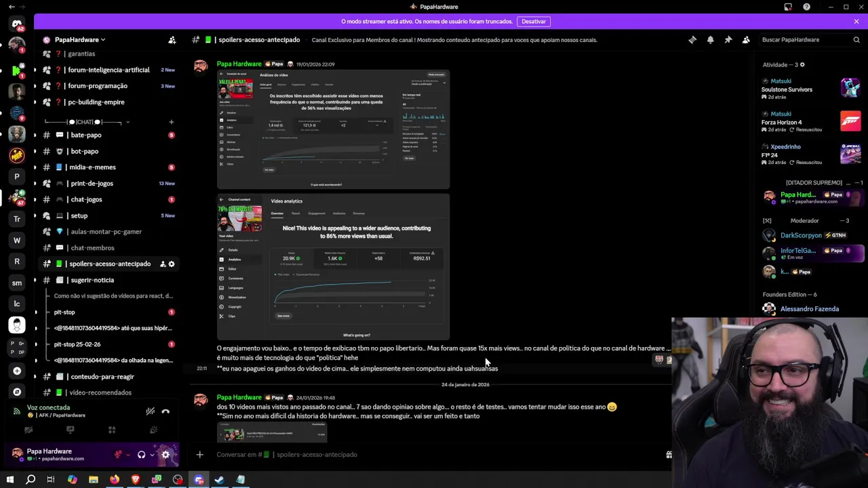Open first video analytics screenshot attachment

tap(333, 129)
